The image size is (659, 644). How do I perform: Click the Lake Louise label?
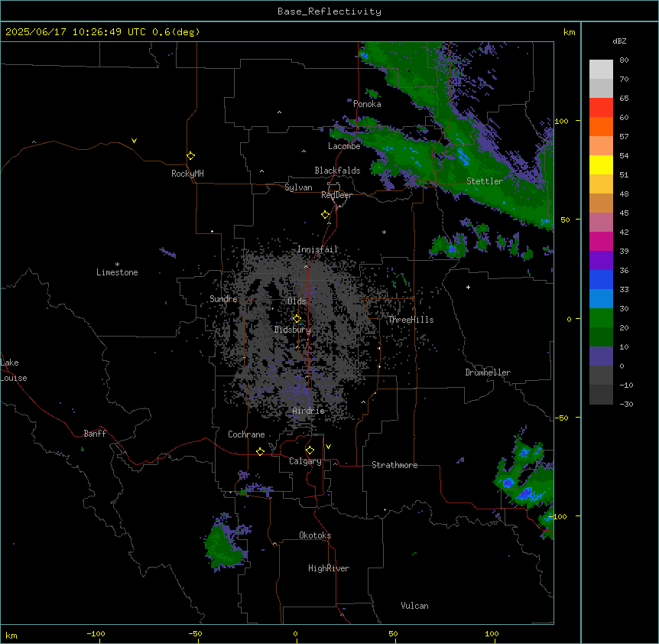coord(14,370)
